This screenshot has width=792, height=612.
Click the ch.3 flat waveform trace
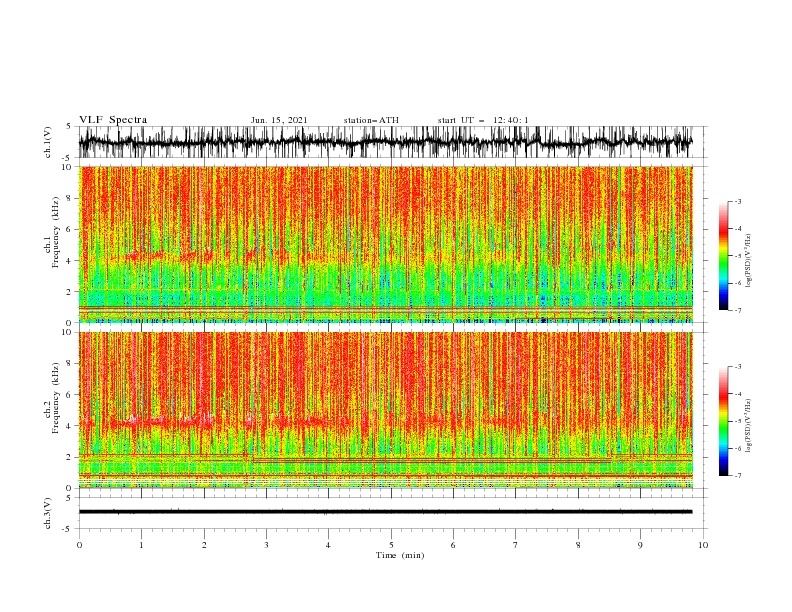tap(385, 512)
